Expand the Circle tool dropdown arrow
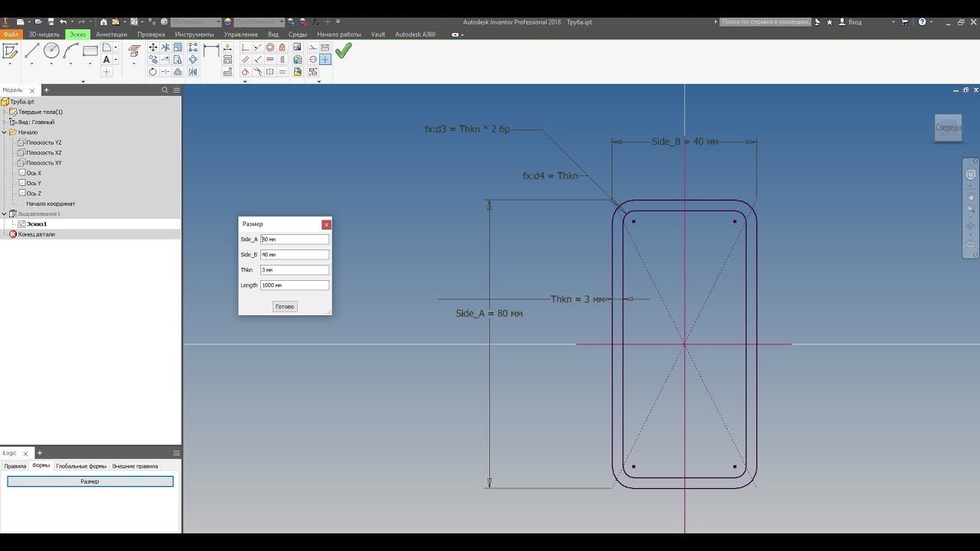980x551 pixels. click(51, 64)
